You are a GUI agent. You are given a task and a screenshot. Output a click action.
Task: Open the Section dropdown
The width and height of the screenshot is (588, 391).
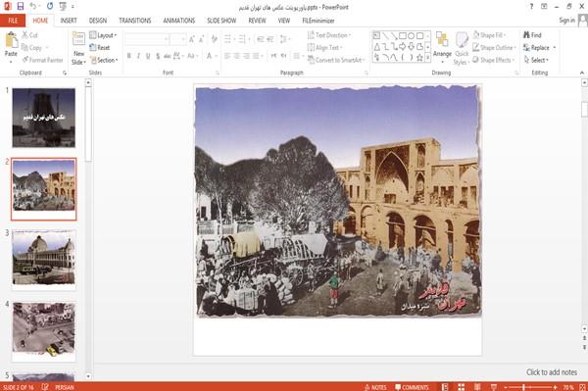pyautogui.click(x=104, y=60)
